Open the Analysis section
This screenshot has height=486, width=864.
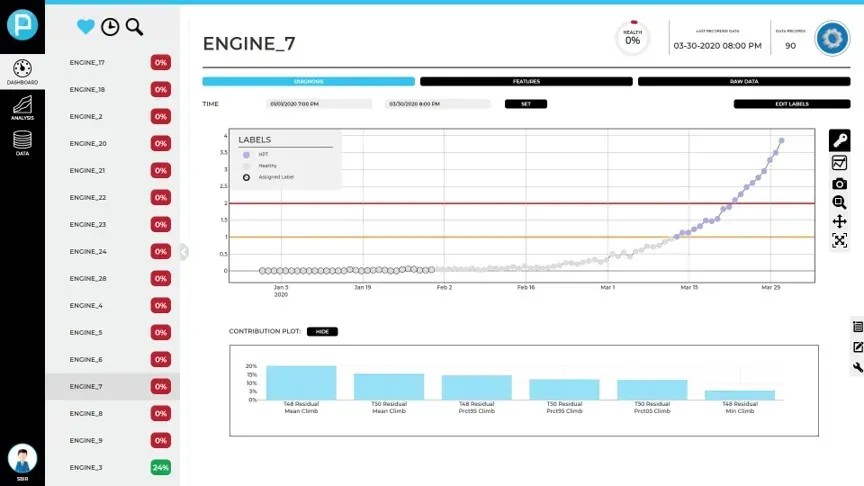point(22,107)
